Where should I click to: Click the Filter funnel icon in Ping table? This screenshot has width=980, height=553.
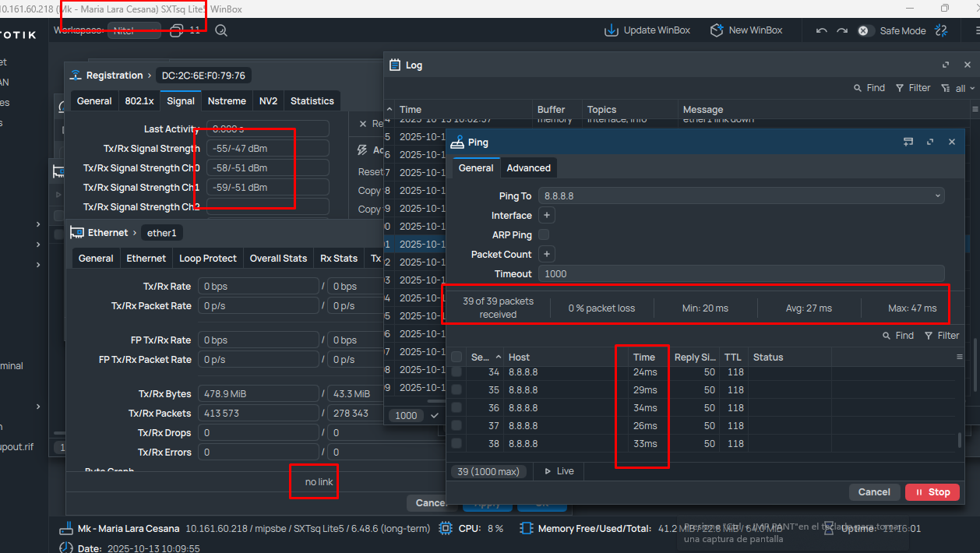(x=929, y=336)
